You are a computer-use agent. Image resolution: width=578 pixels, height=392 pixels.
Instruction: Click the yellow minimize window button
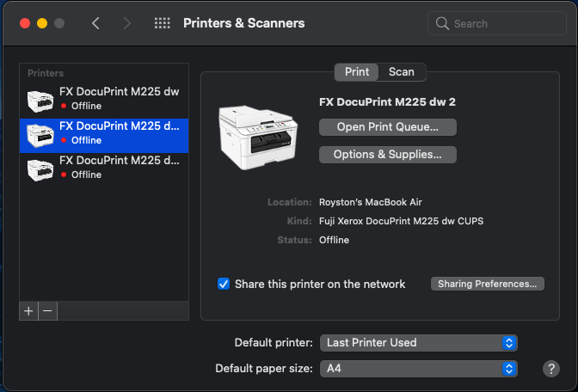(x=41, y=23)
